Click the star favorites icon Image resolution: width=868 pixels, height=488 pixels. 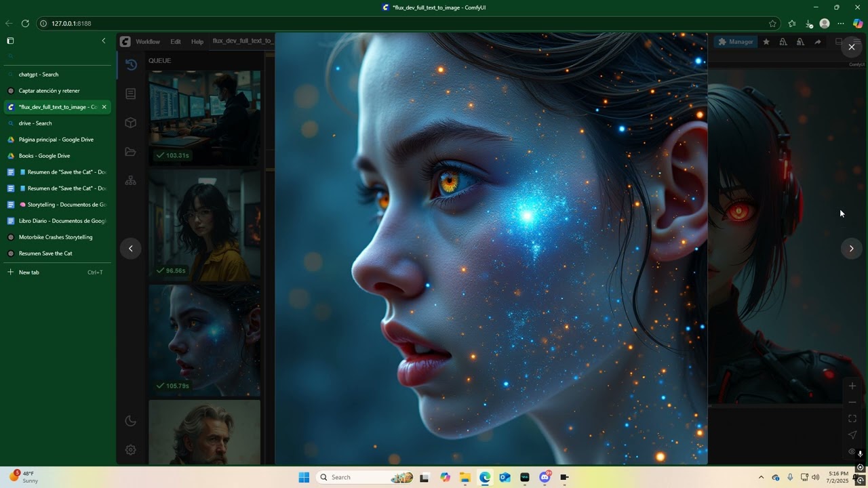pyautogui.click(x=766, y=41)
